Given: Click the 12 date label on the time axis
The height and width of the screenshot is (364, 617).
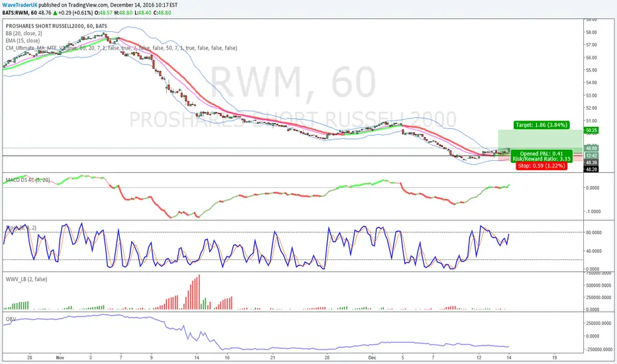Looking at the screenshot, I should [479, 357].
